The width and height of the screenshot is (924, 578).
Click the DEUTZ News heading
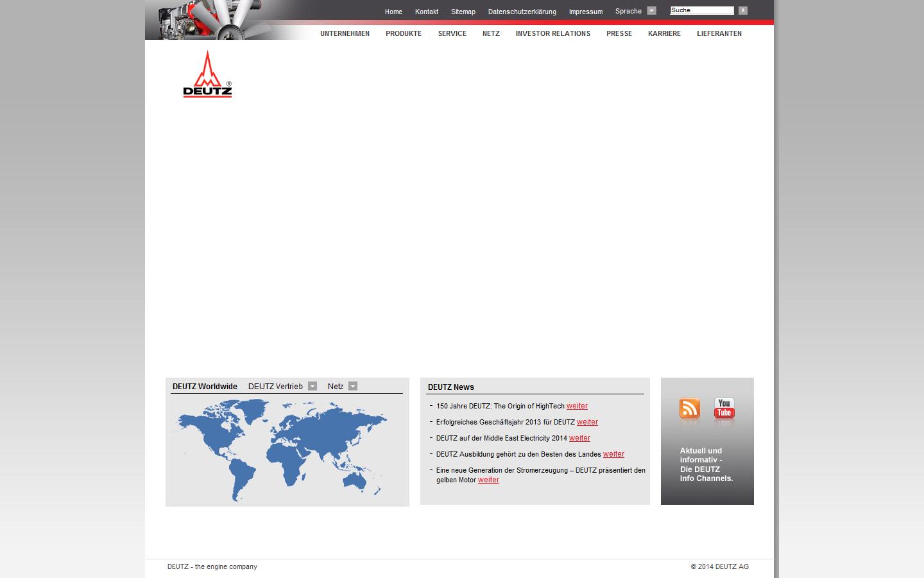(451, 387)
